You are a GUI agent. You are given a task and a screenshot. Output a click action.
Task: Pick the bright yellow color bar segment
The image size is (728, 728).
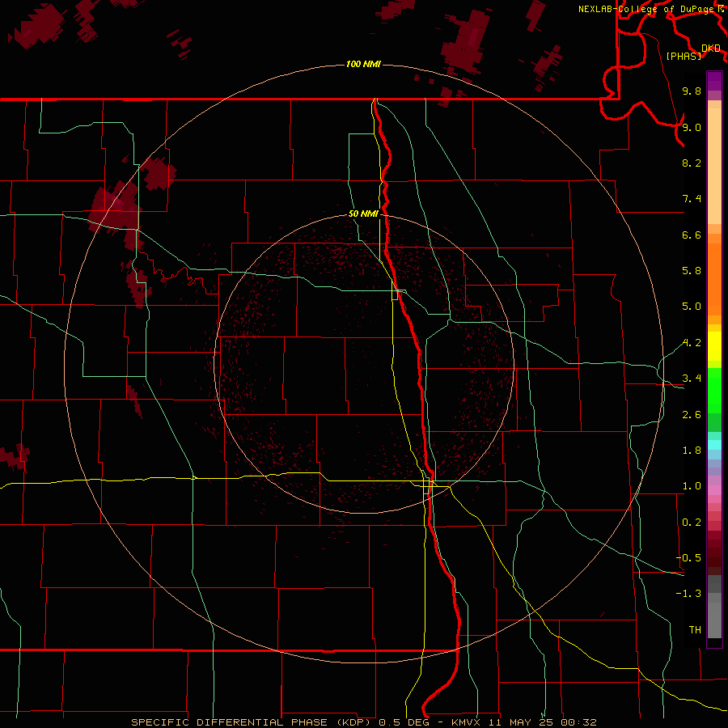[714, 346]
